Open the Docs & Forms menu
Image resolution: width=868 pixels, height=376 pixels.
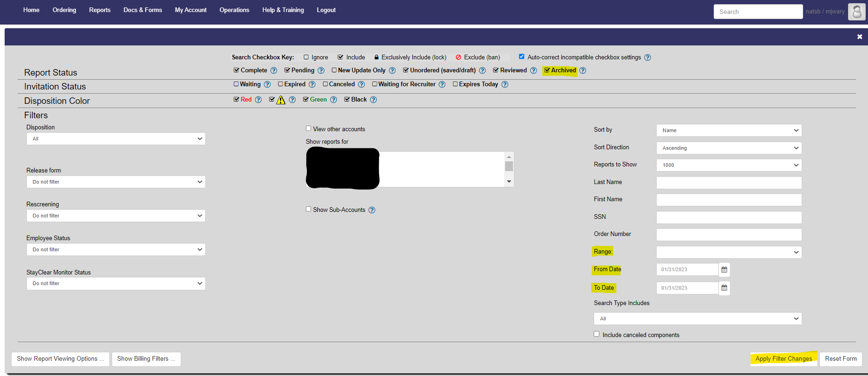[143, 10]
